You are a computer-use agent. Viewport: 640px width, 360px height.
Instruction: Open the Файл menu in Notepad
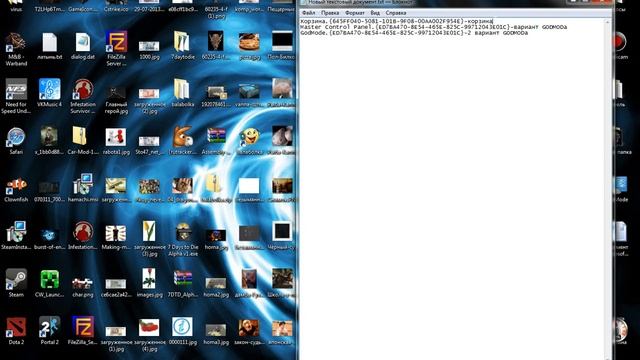308,13
